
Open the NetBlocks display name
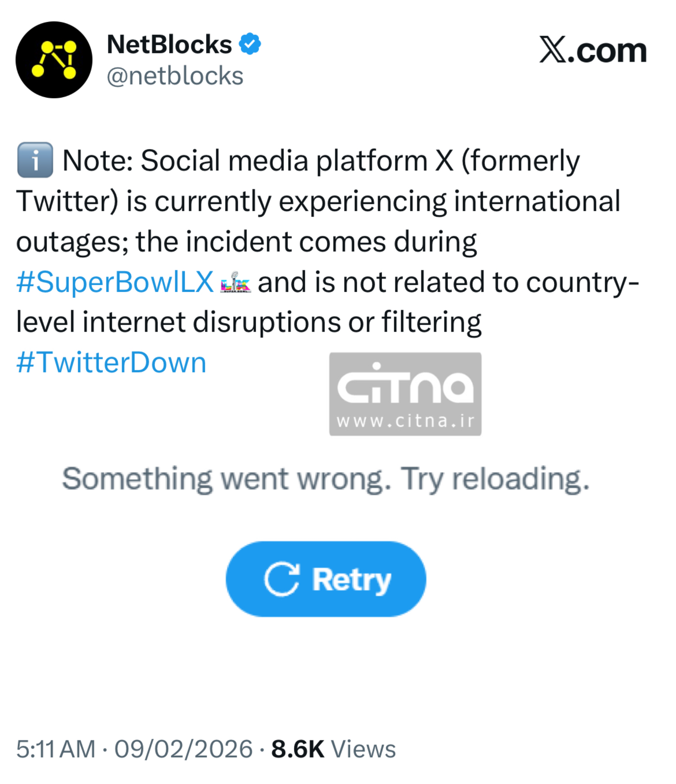(x=169, y=44)
